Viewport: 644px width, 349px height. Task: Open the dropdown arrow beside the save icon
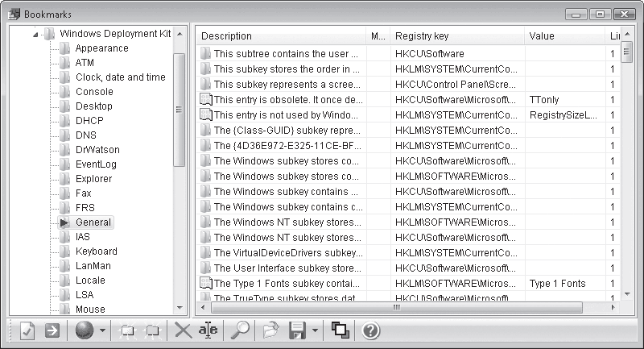[315, 330]
